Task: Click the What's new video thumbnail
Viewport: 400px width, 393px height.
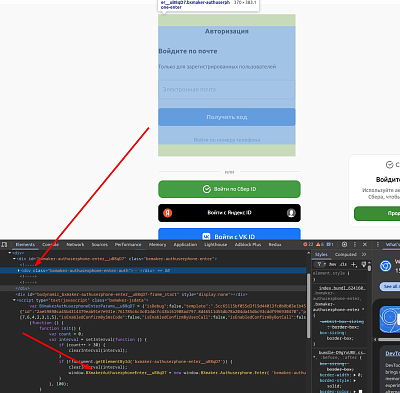Action: click(390, 319)
